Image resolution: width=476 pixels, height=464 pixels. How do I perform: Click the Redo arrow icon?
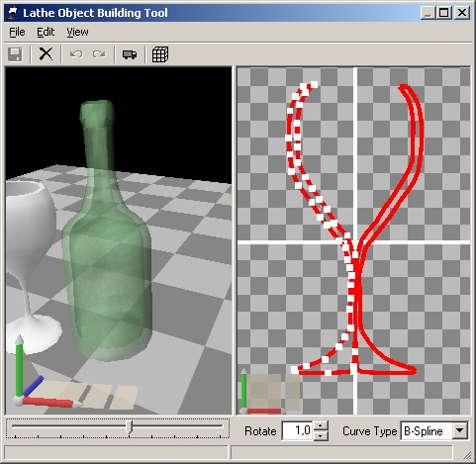click(x=99, y=54)
